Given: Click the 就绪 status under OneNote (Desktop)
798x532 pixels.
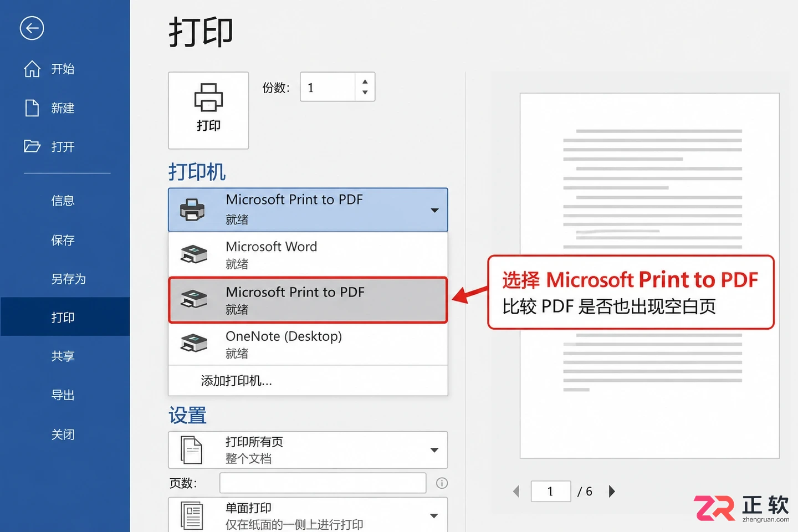Looking at the screenshot, I should (237, 354).
